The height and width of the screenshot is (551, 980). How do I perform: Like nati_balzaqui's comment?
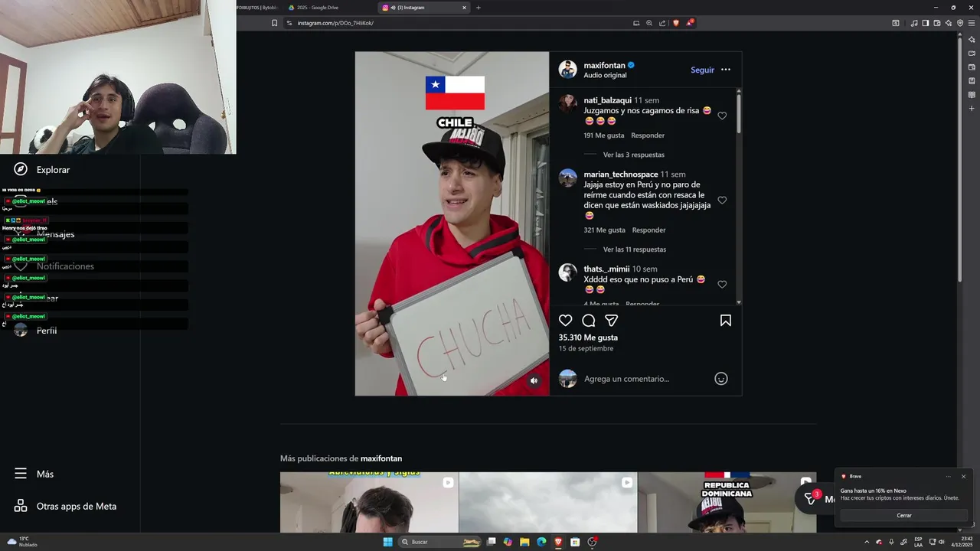(722, 116)
